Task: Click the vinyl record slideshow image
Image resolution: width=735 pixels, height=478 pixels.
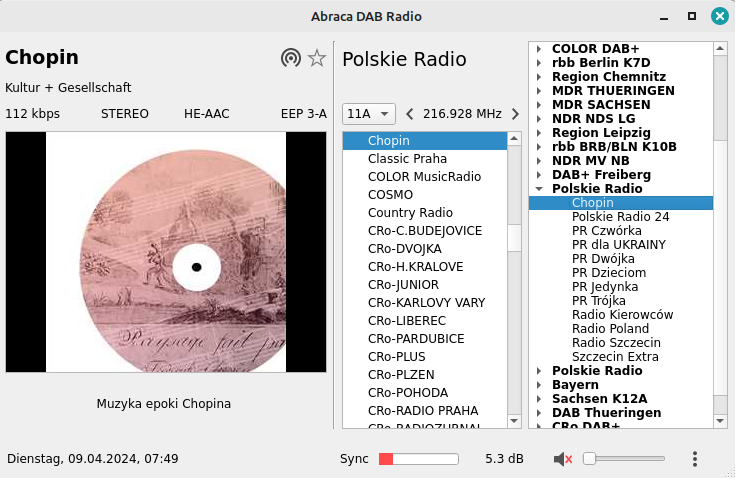Action: pos(166,252)
